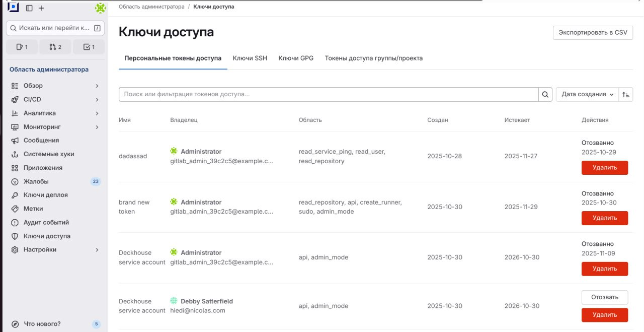Open the "Токены доступа группы/проекта" tab

coord(373,58)
